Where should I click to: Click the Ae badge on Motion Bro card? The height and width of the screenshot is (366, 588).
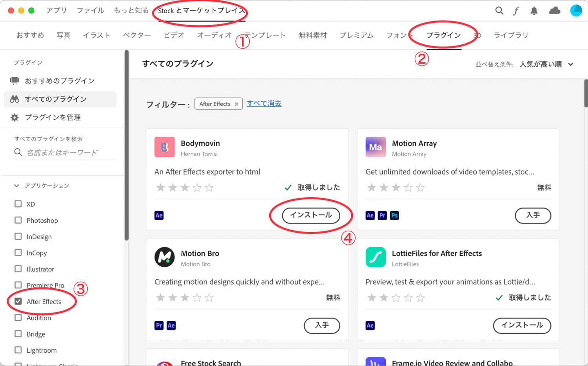pyautogui.click(x=171, y=326)
